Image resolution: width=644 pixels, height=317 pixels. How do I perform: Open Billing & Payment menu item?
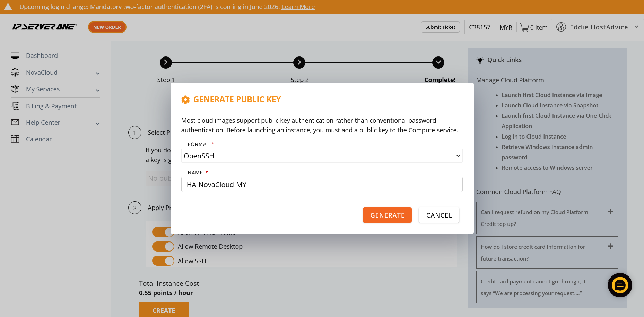[51, 106]
